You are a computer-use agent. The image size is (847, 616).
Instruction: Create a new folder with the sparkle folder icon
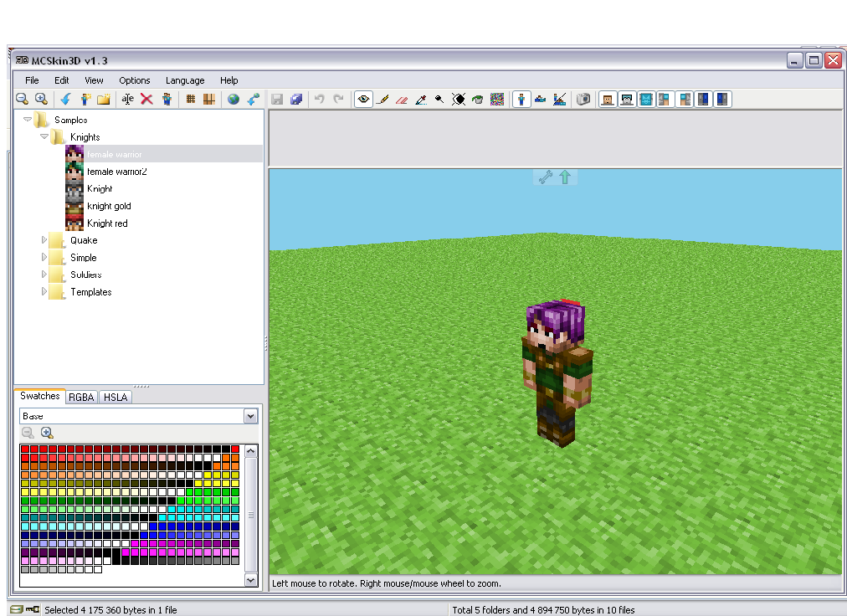pos(104,99)
